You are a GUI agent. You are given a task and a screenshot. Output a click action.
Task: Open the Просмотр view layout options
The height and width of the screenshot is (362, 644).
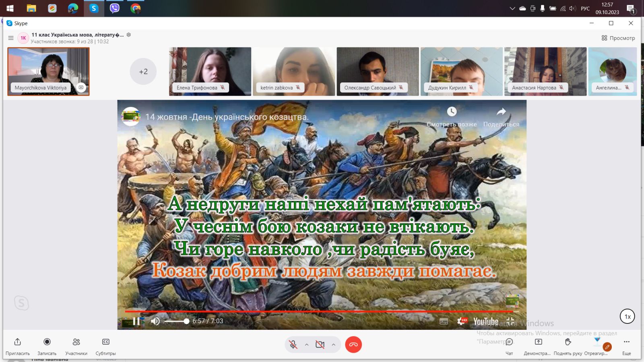pyautogui.click(x=618, y=38)
